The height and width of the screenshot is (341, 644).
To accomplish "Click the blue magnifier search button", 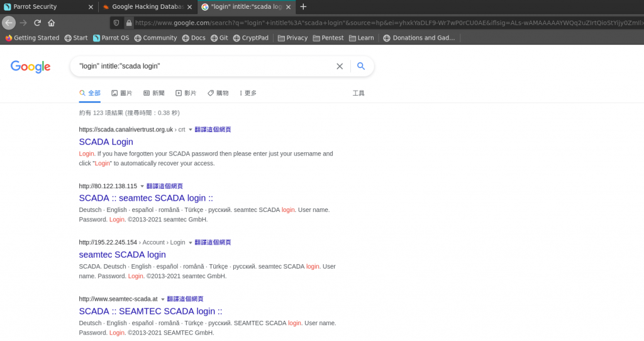I will pyautogui.click(x=361, y=66).
